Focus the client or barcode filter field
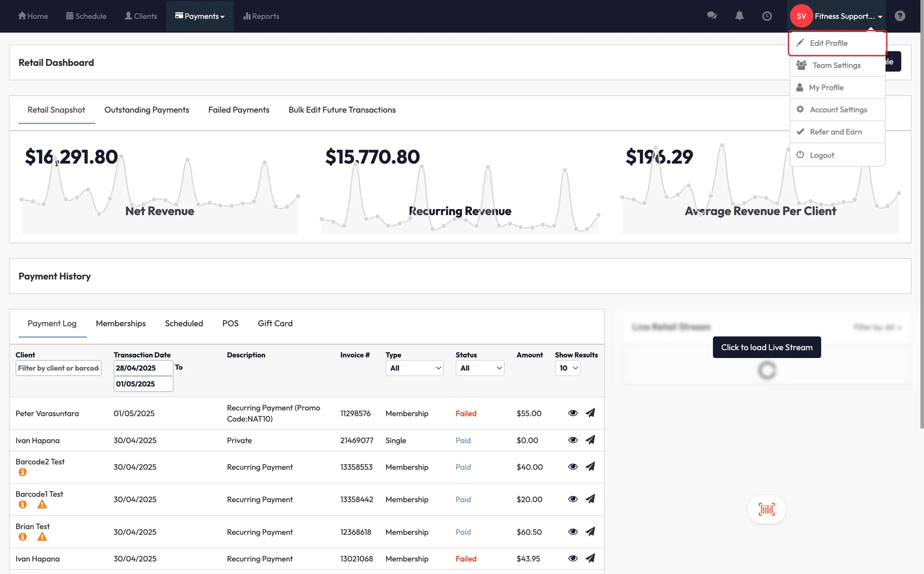Viewport: 924px width, 574px height. pyautogui.click(x=58, y=368)
